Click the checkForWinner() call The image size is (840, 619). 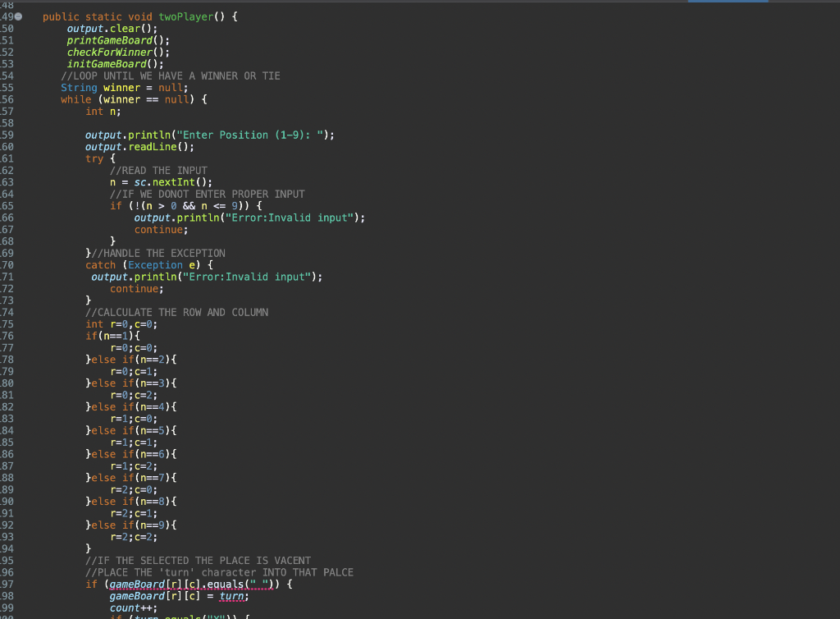(x=118, y=52)
